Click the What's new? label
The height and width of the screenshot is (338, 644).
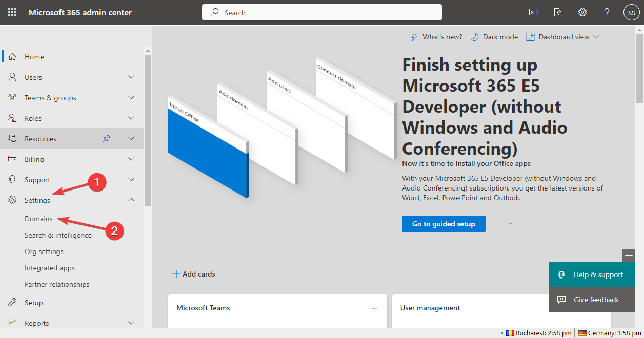pyautogui.click(x=442, y=37)
